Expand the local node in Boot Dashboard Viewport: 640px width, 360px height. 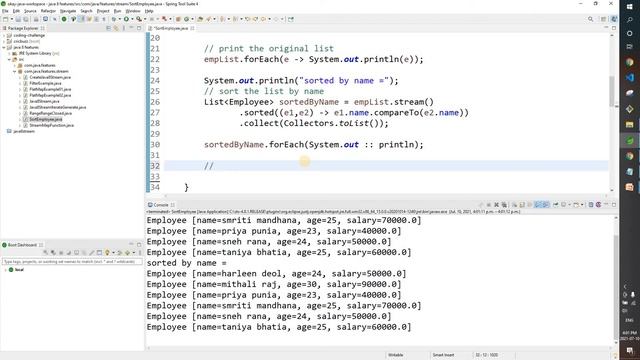pyautogui.click(x=5, y=270)
